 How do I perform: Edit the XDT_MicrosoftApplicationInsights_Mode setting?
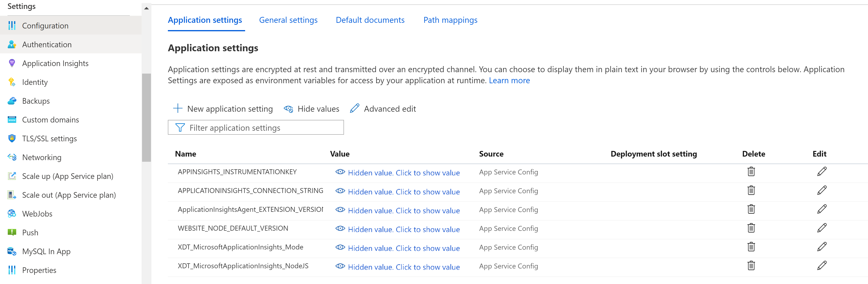[822, 247]
